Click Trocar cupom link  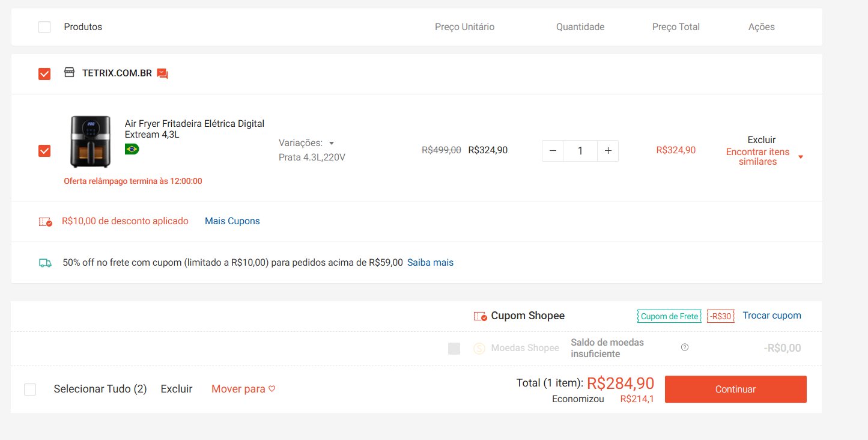772,316
